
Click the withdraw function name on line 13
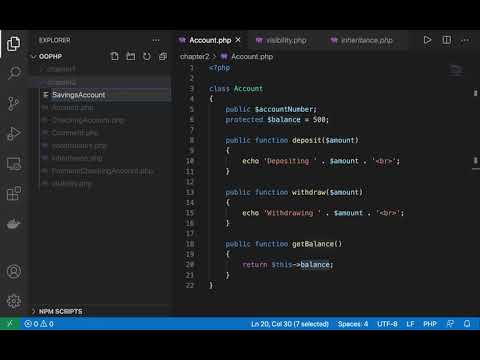[309, 192]
